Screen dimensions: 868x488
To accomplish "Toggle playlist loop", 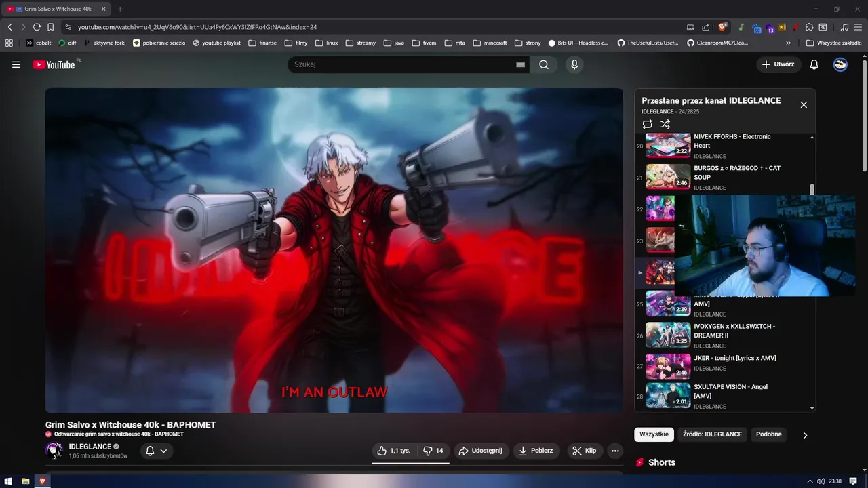I will (647, 124).
